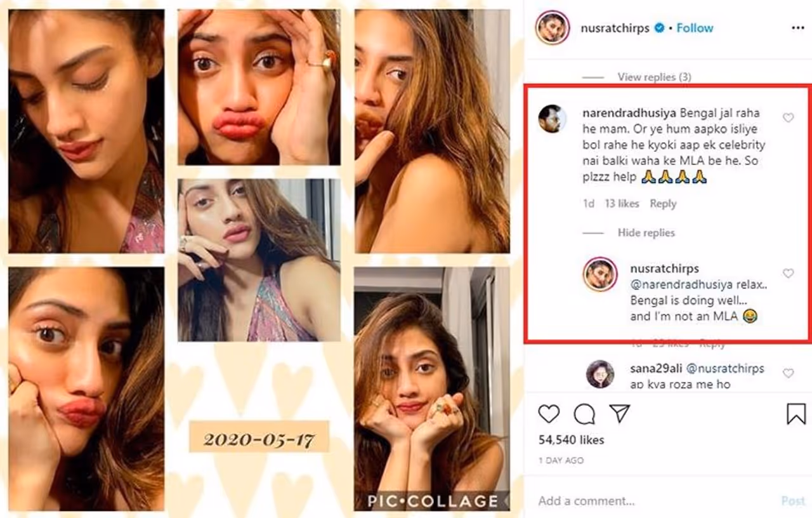The height and width of the screenshot is (518, 812).
Task: Like the post with heart icon
Action: click(549, 414)
